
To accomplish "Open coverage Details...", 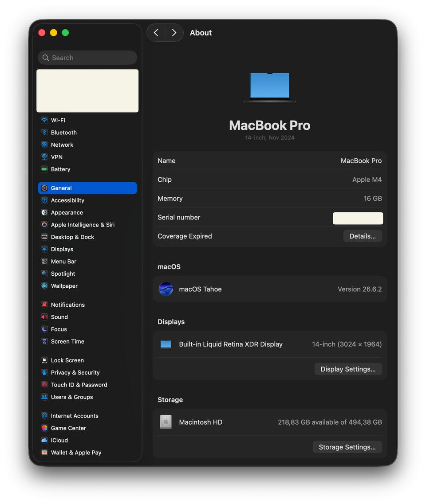I will point(363,236).
